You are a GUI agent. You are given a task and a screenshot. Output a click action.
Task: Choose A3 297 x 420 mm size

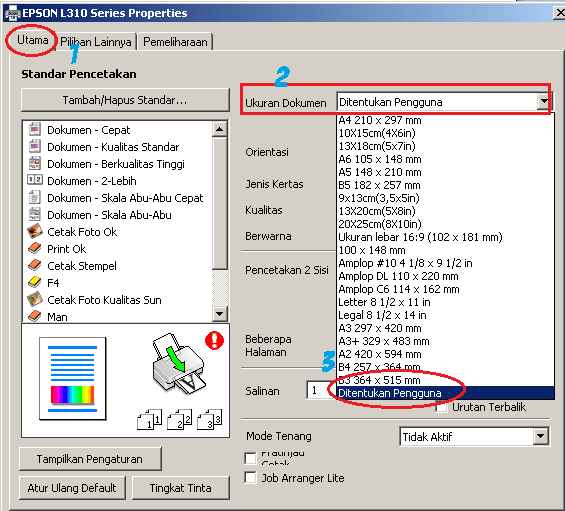tap(445, 328)
